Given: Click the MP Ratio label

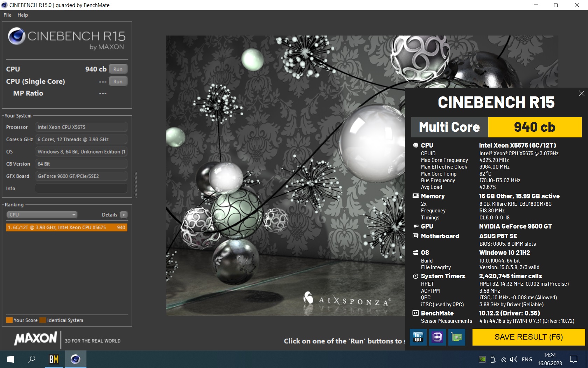Looking at the screenshot, I should [x=28, y=93].
